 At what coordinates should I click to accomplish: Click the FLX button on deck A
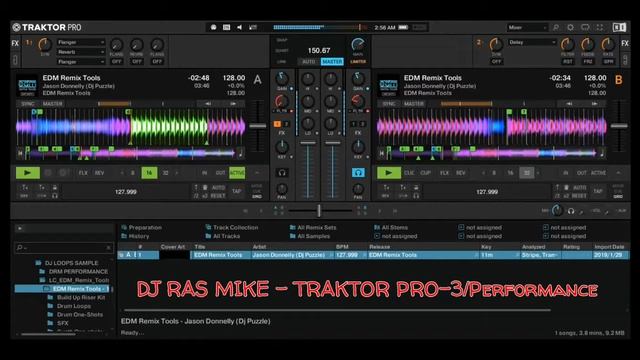click(x=83, y=173)
